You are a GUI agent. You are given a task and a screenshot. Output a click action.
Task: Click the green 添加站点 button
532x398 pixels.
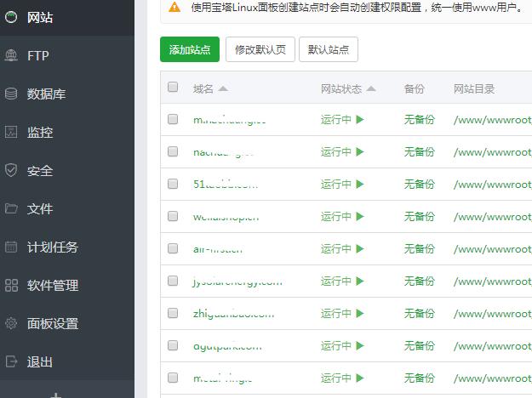tap(189, 49)
